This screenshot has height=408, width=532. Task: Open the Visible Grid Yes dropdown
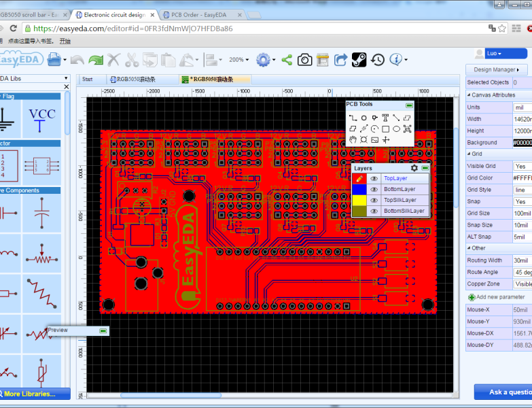coord(522,167)
